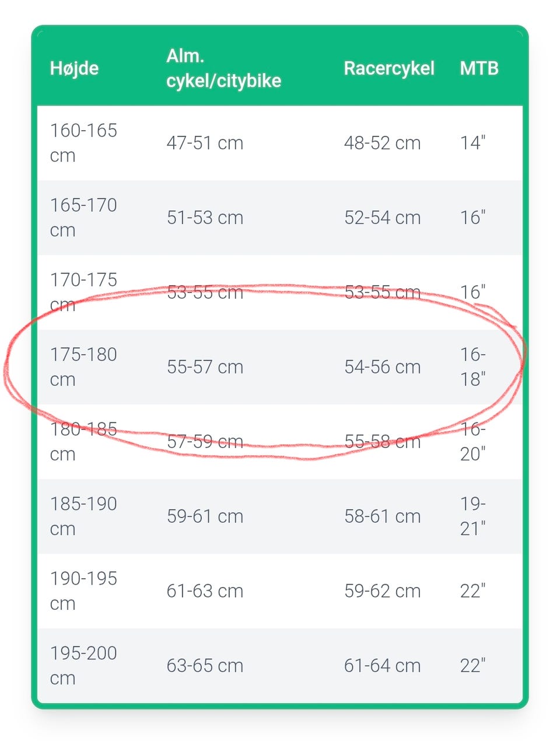Click the 48-52 cm racercykel size
This screenshot has width=560, height=741.
[382, 143]
